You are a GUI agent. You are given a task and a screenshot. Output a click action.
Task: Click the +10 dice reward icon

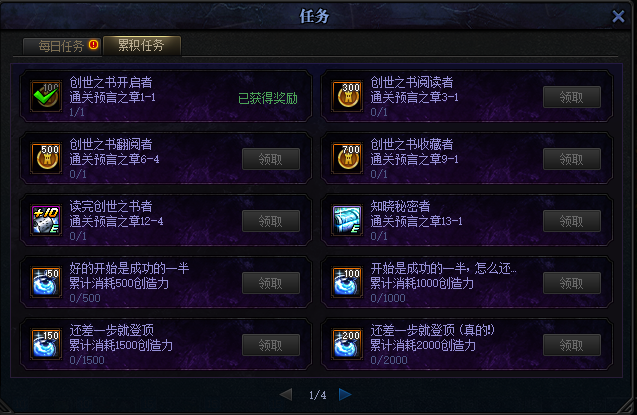click(x=46, y=220)
